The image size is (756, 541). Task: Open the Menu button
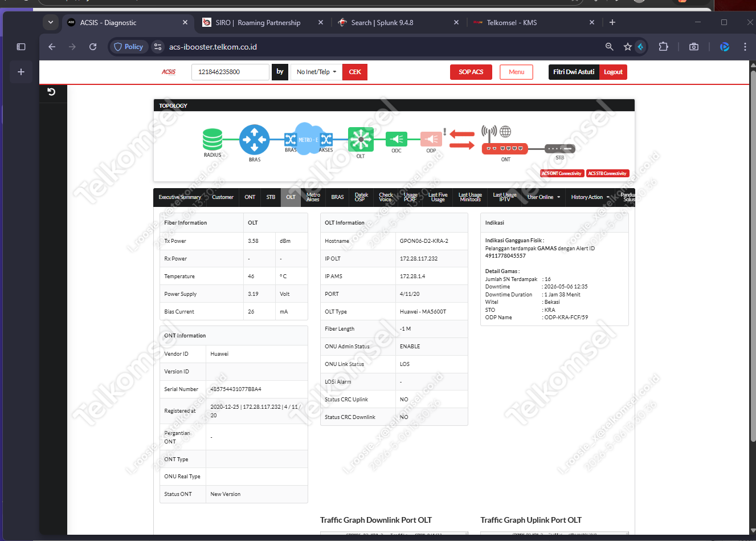(516, 72)
